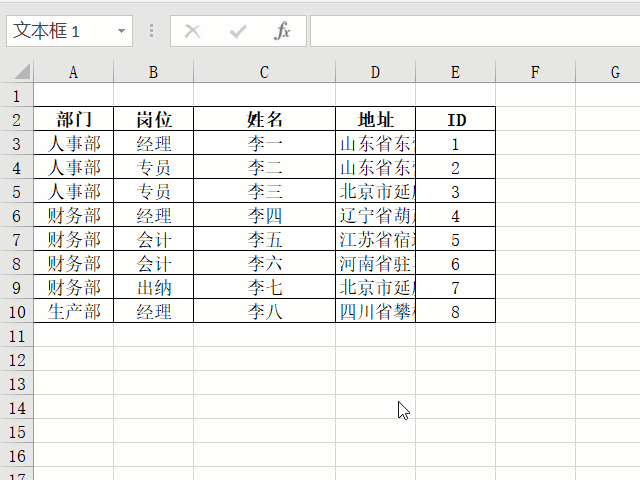640x480 pixels.
Task: Click the 部门 header cell
Action: (x=73, y=119)
